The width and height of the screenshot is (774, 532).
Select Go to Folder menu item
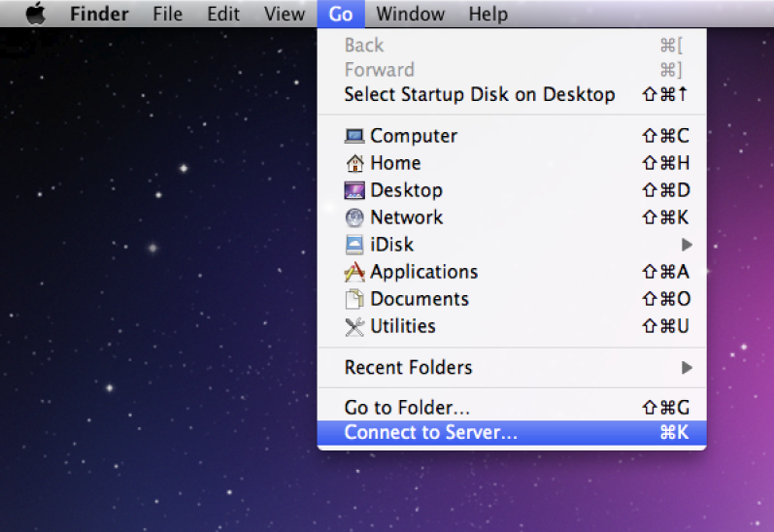pyautogui.click(x=407, y=408)
